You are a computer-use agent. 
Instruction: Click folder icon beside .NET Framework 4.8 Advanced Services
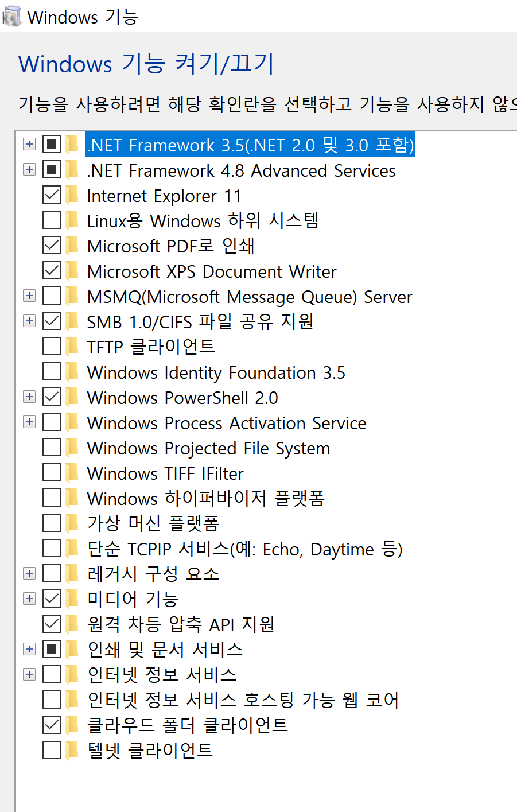(72, 170)
